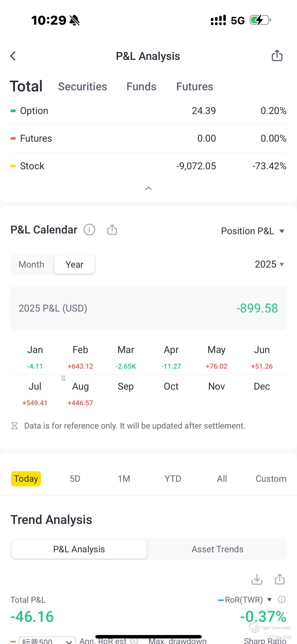
Task: Open RoR(TWR) info icon
Action: [x=282, y=600]
